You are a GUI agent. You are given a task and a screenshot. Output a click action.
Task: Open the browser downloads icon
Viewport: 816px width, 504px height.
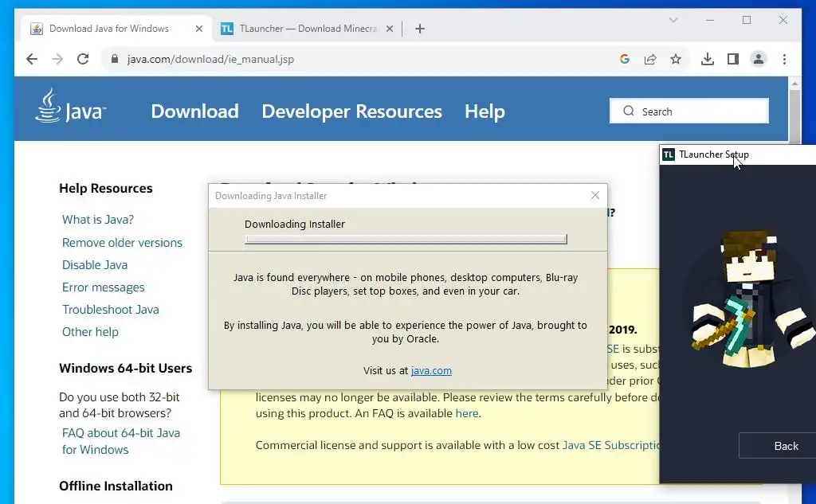pos(708,59)
